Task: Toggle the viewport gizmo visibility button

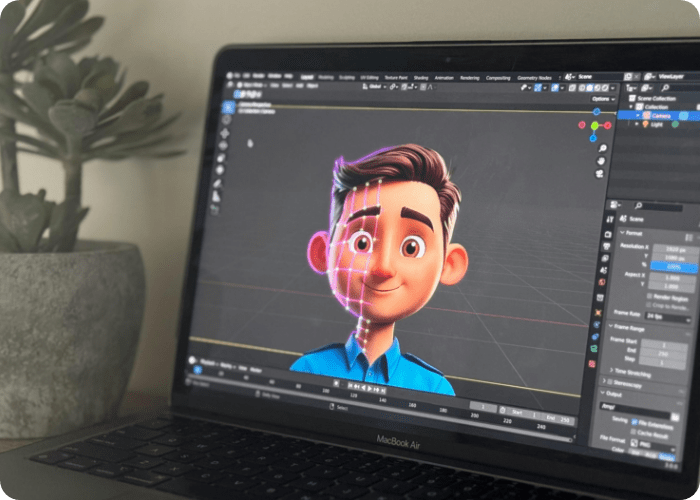Action: coord(538,88)
